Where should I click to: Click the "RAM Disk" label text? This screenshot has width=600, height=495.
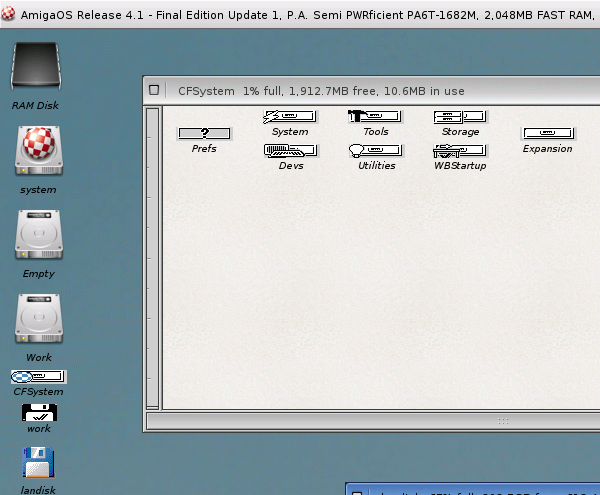35,105
